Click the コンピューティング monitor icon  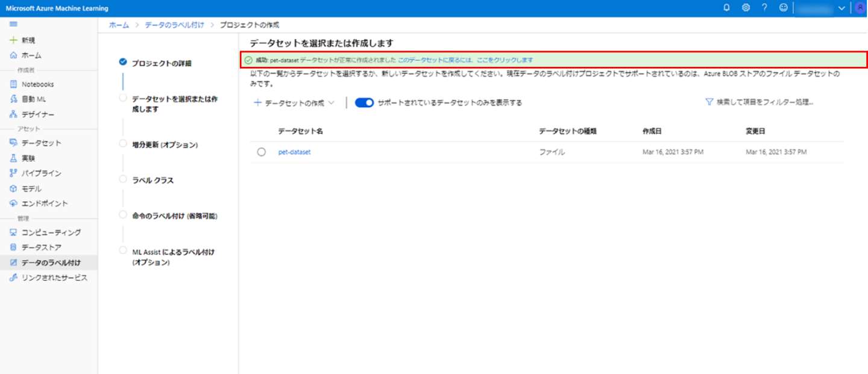pos(13,232)
